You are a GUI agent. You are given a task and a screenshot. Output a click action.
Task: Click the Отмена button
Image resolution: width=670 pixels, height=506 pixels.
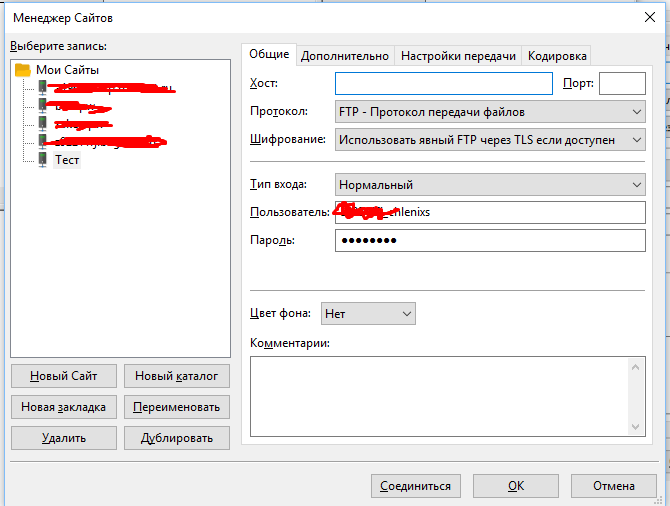click(x=614, y=486)
